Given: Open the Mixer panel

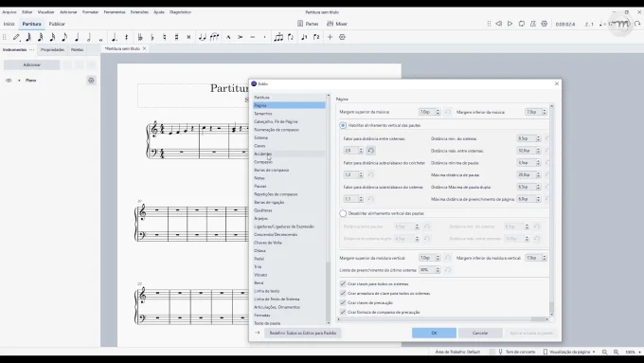Looking at the screenshot, I should 337,24.
